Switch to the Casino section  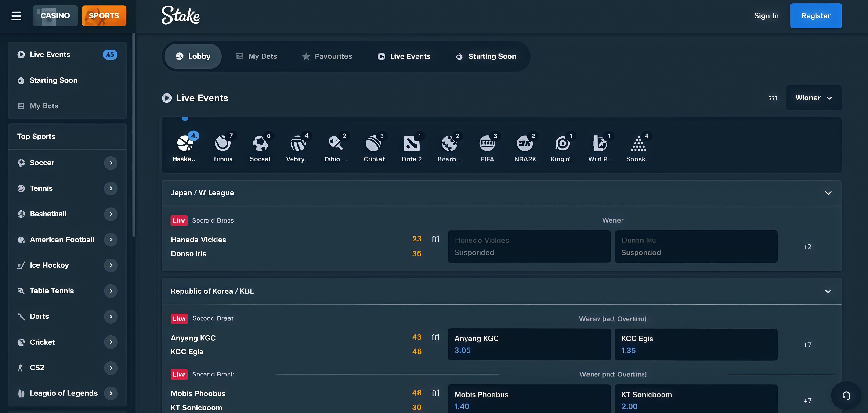(x=55, y=15)
